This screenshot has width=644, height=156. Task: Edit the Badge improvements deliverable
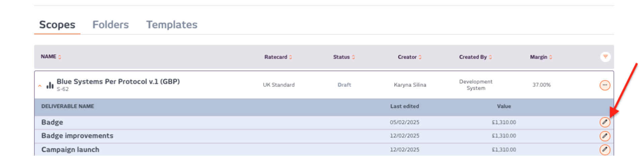pyautogui.click(x=605, y=136)
